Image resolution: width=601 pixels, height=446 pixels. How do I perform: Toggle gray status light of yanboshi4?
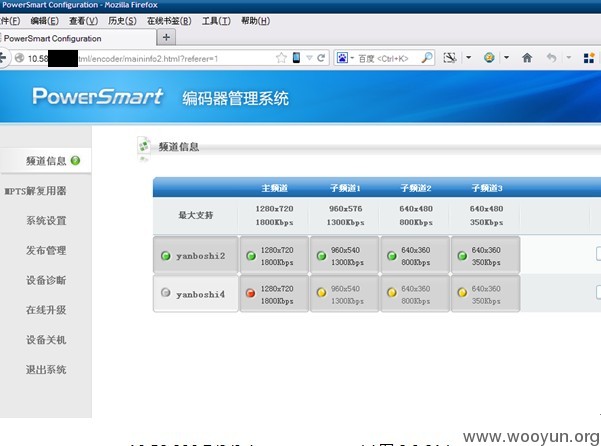pyautogui.click(x=166, y=293)
